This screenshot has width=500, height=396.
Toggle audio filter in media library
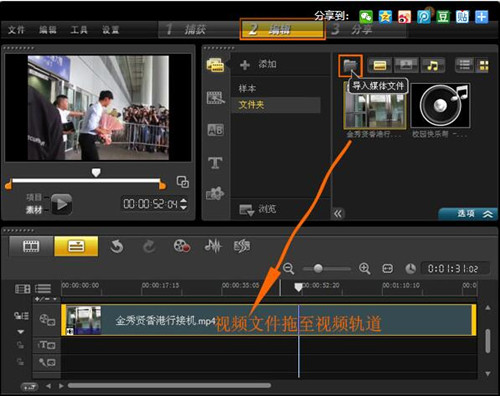click(x=432, y=65)
